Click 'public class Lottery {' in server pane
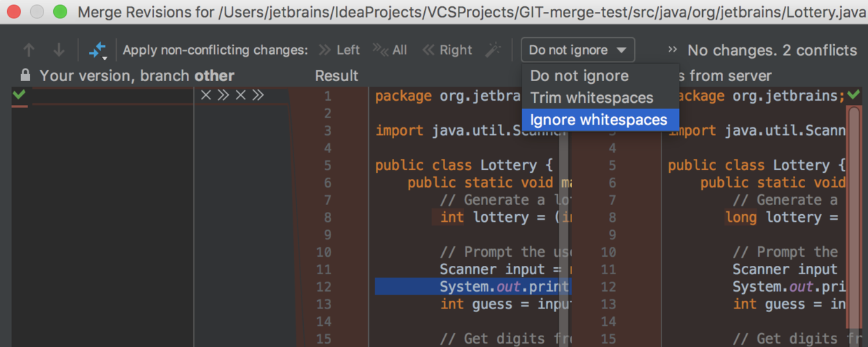 757,165
